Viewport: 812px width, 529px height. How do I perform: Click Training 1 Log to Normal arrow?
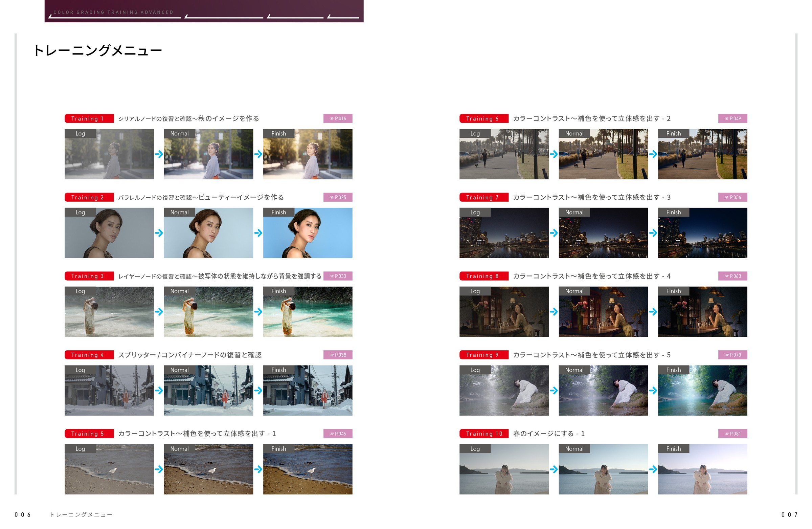pyautogui.click(x=159, y=154)
